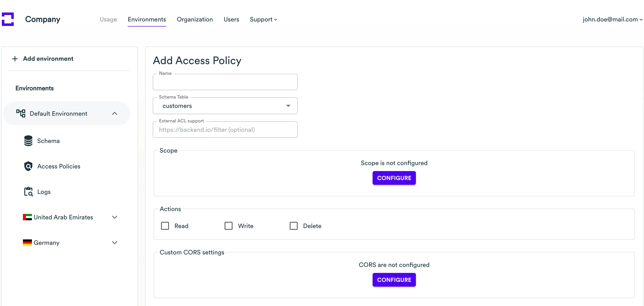The height and width of the screenshot is (306, 644).
Task: Focus the policy Name input field
Action: [x=225, y=82]
